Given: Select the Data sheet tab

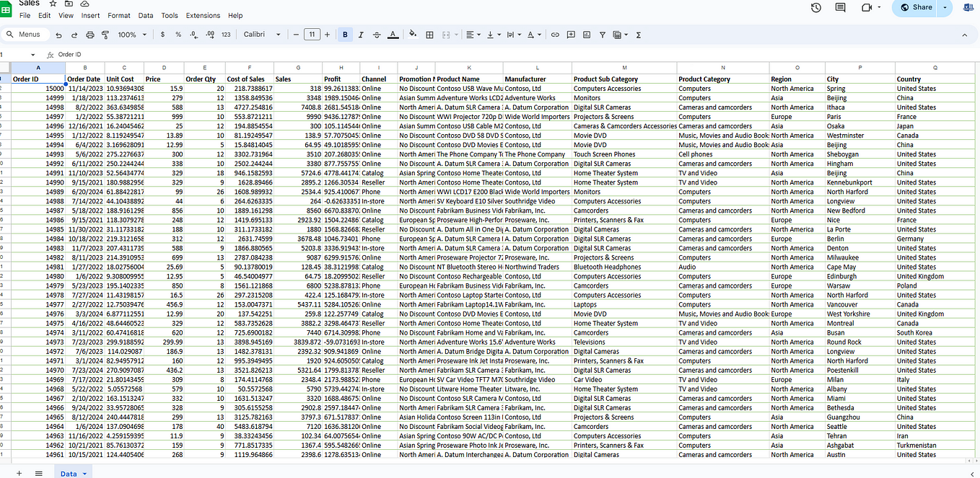Looking at the screenshot, I should [x=69, y=473].
